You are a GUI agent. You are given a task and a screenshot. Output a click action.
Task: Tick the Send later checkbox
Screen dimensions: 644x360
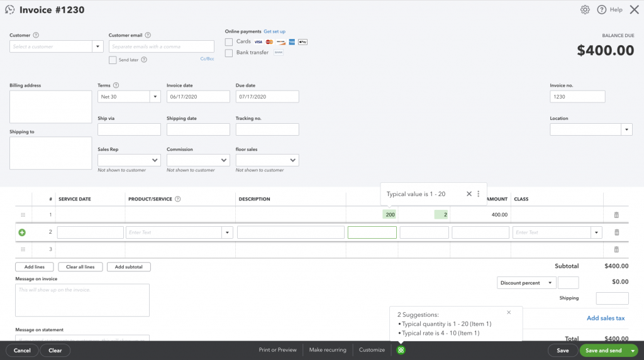(x=113, y=60)
